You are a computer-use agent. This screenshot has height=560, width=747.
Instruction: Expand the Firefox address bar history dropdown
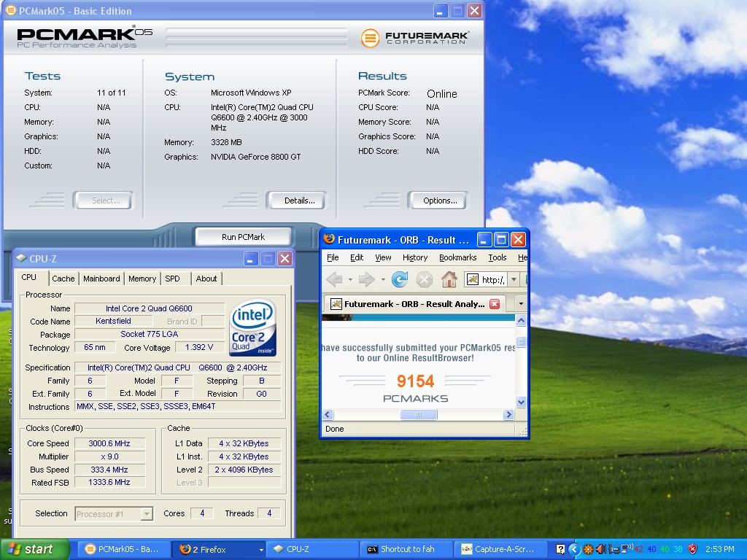pos(514,279)
